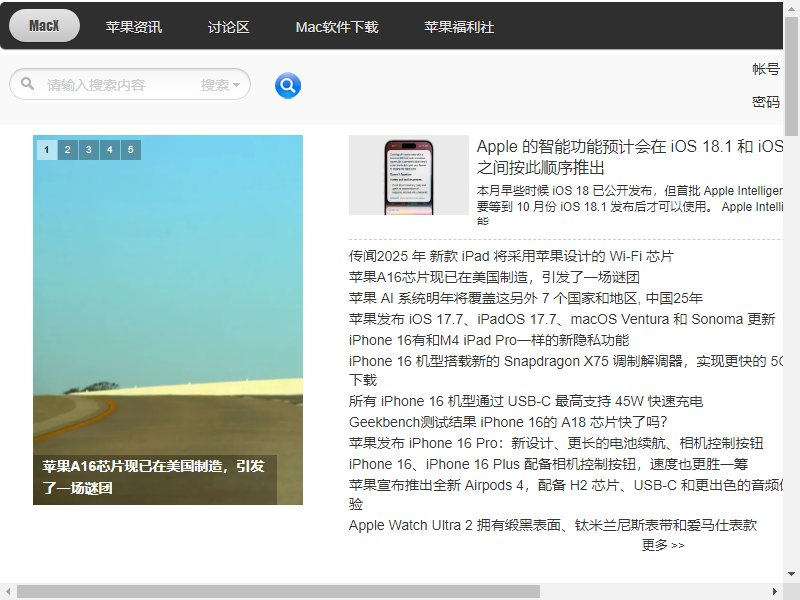The image size is (800, 600).
Task: Open the carousel road landscape image
Action: pos(168,306)
